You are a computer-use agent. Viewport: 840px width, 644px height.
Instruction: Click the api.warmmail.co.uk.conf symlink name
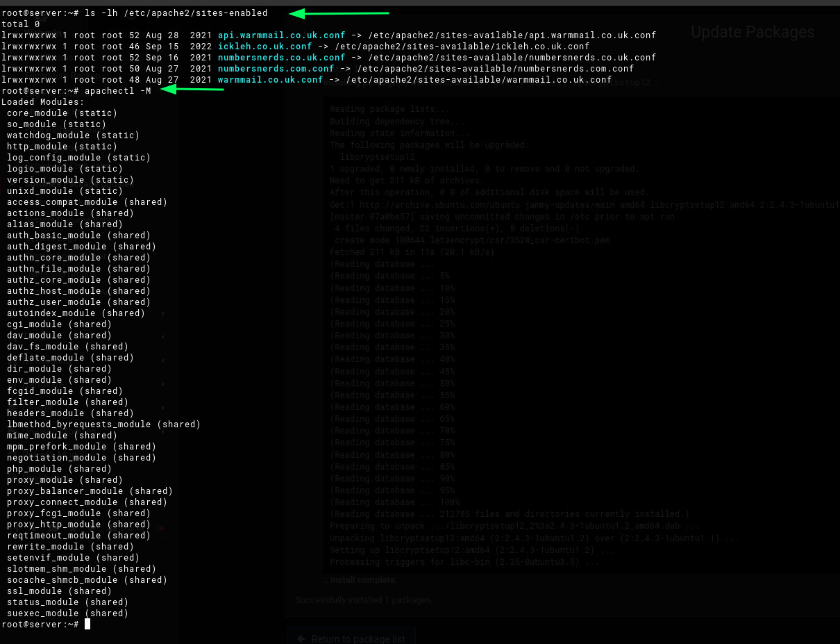pyautogui.click(x=281, y=35)
